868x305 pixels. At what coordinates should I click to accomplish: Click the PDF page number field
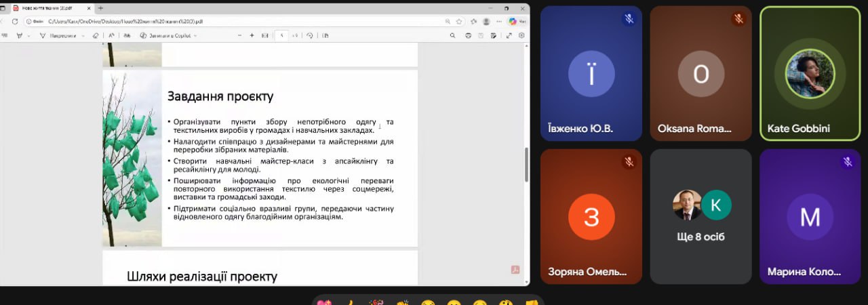coord(281,35)
